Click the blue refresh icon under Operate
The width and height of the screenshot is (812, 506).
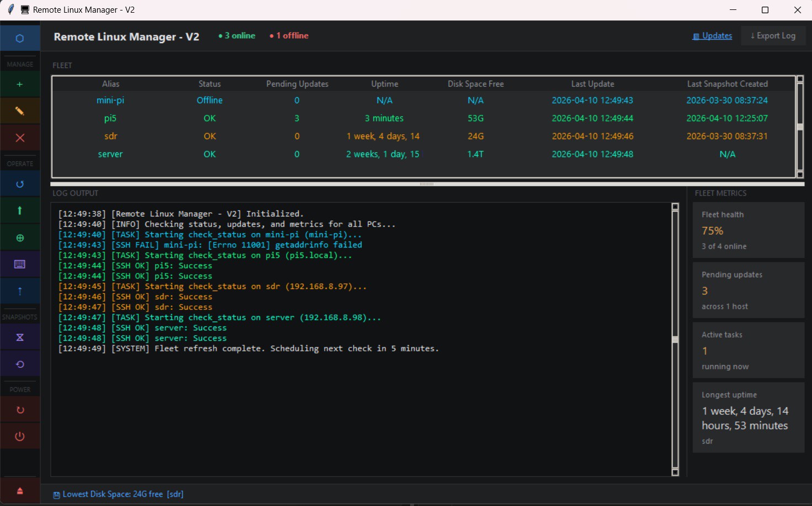coord(20,184)
